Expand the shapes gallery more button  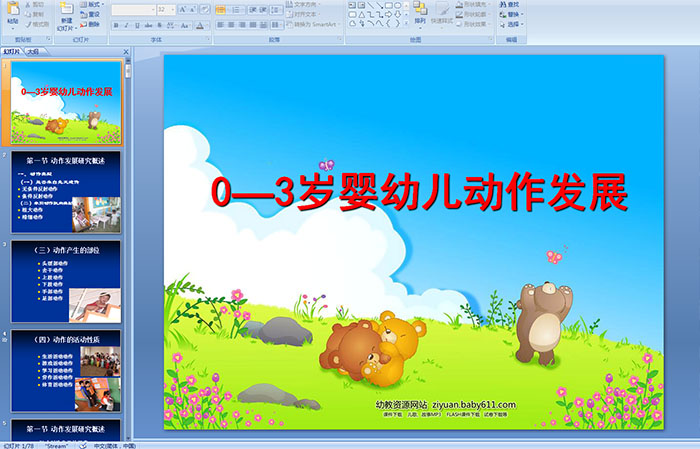[406, 23]
